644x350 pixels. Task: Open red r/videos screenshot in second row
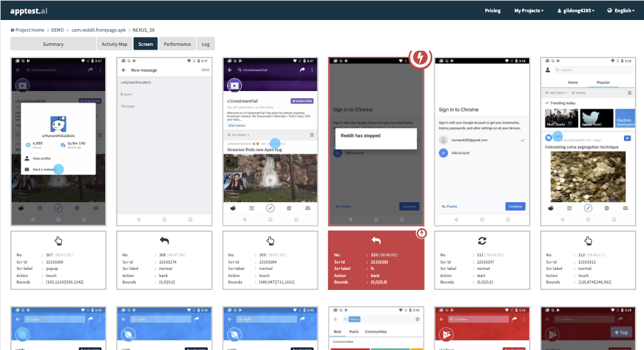point(482,328)
